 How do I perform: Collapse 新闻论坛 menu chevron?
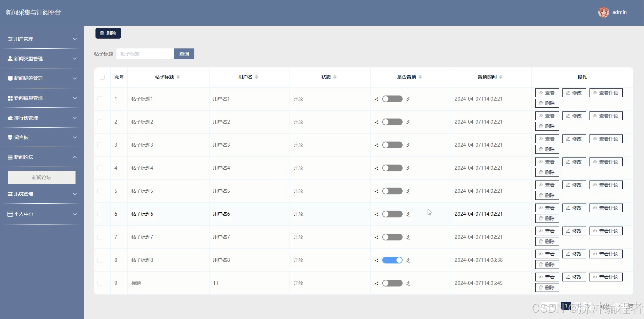coord(75,157)
